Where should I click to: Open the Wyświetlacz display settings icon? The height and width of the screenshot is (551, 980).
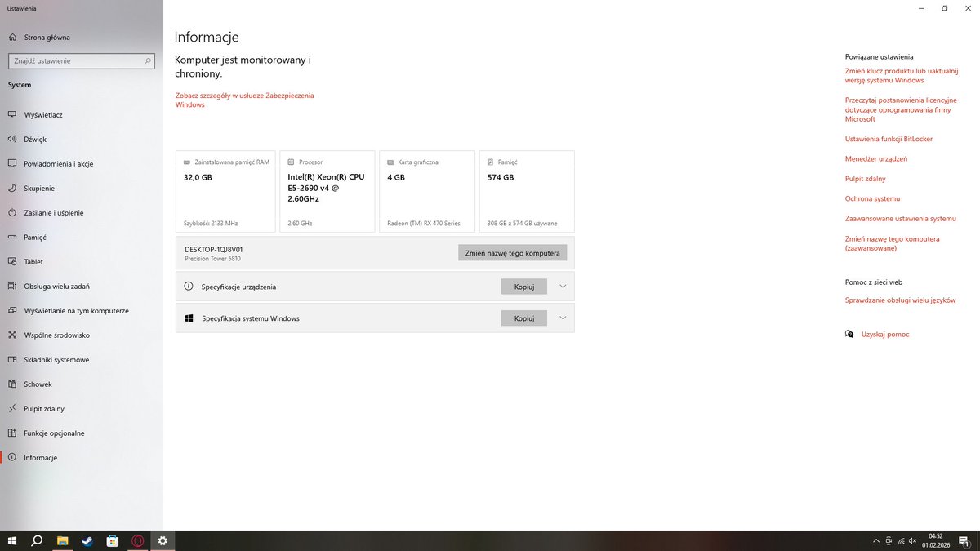[x=12, y=115]
